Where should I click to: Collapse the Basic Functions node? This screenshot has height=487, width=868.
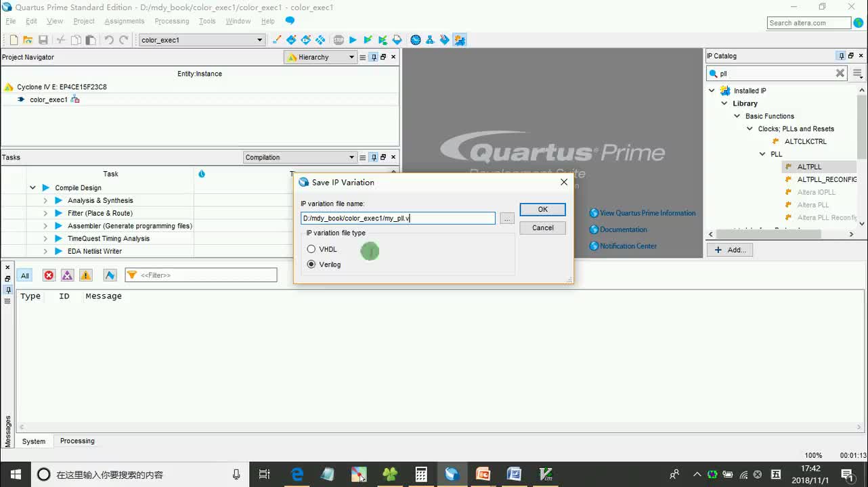click(737, 116)
